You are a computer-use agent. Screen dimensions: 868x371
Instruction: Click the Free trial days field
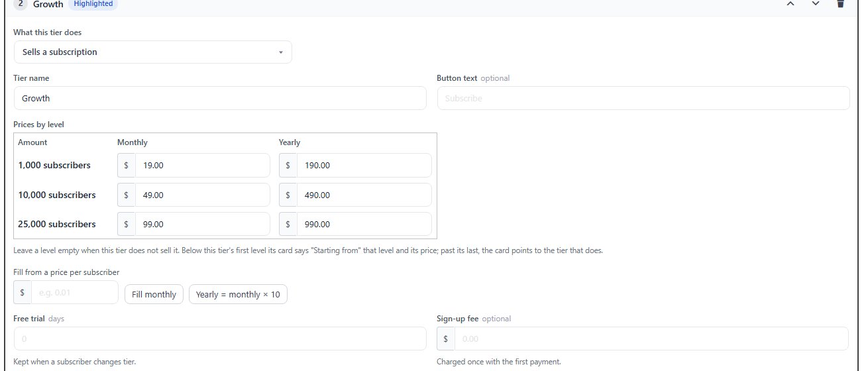(220, 339)
